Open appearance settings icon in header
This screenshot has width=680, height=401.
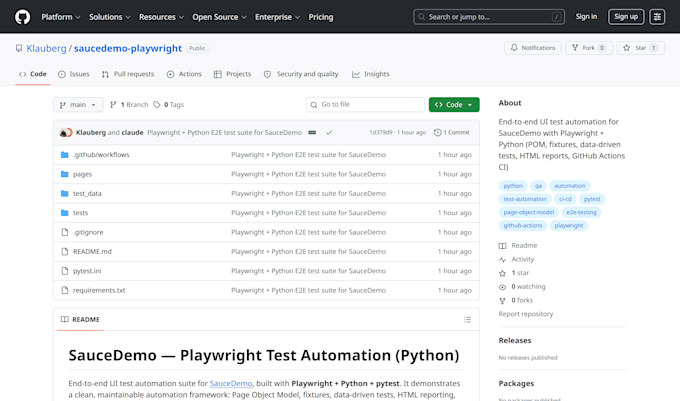pos(657,17)
